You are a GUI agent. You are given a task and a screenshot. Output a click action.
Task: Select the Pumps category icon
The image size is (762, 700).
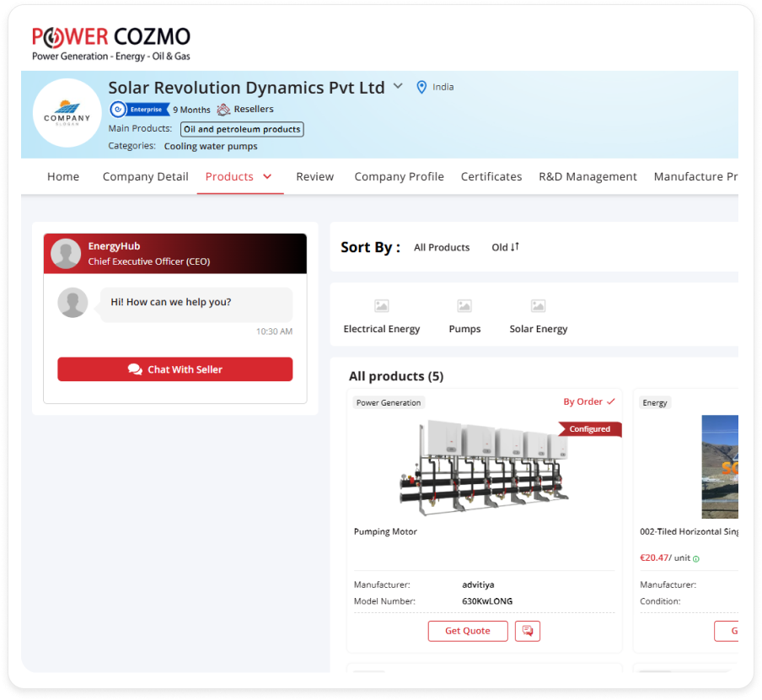point(464,306)
